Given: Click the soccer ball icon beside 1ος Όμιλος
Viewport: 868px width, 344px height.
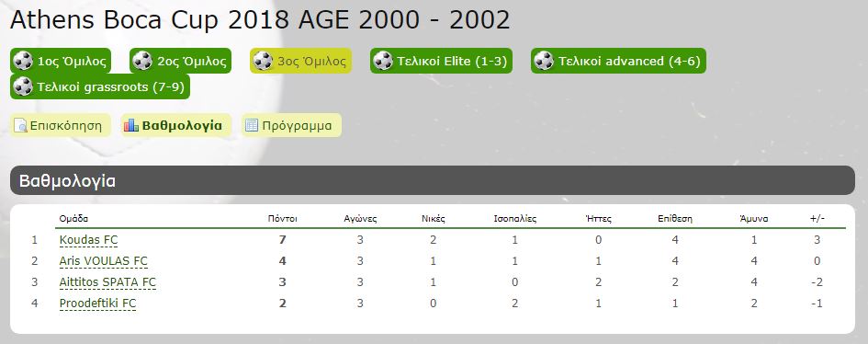Looking at the screenshot, I should (23, 61).
